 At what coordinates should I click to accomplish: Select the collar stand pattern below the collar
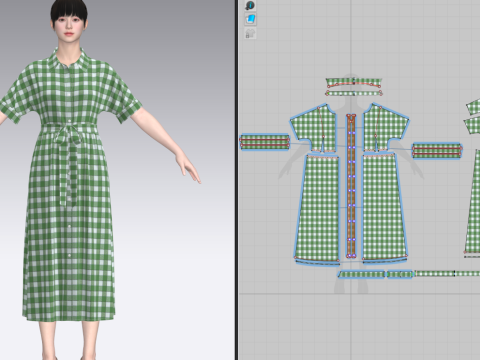coord(354,93)
